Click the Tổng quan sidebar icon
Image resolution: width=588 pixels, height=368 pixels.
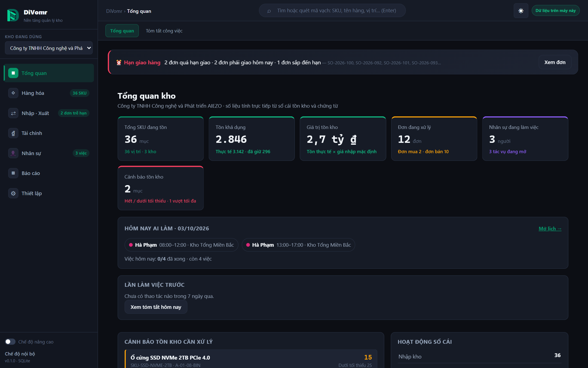click(x=13, y=73)
